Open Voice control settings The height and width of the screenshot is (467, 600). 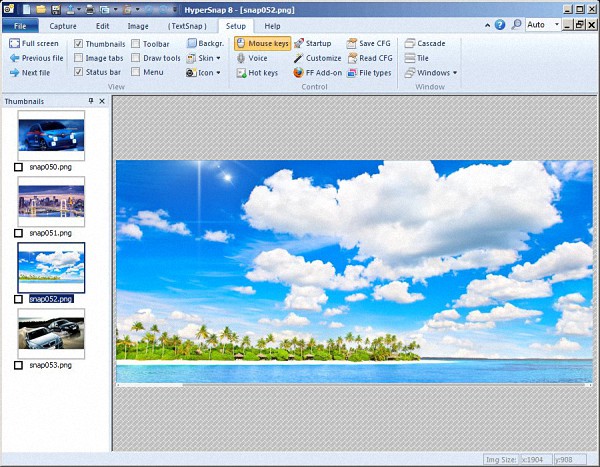251,58
